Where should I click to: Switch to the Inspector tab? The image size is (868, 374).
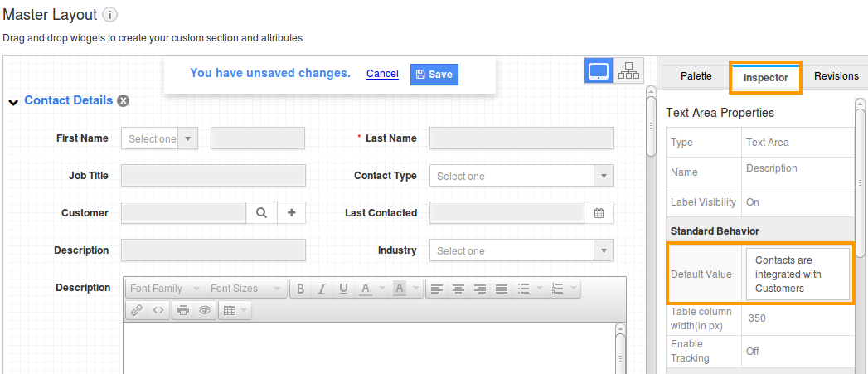pos(765,78)
